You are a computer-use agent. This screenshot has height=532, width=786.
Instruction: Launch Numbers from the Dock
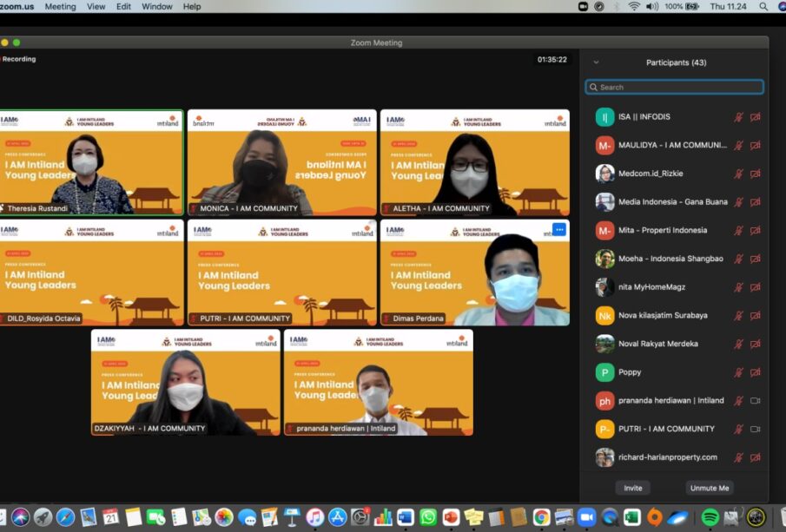382,517
